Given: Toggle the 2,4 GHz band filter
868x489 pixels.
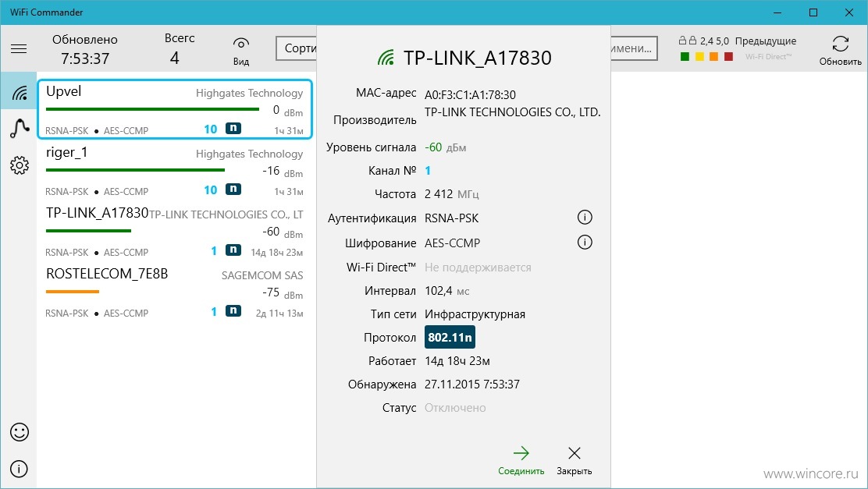Looking at the screenshot, I should click(706, 41).
